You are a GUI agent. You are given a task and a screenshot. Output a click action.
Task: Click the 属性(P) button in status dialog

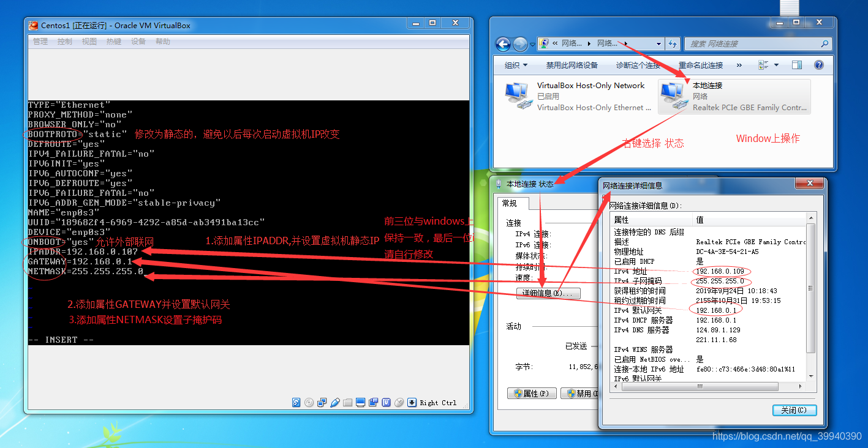pyautogui.click(x=531, y=394)
